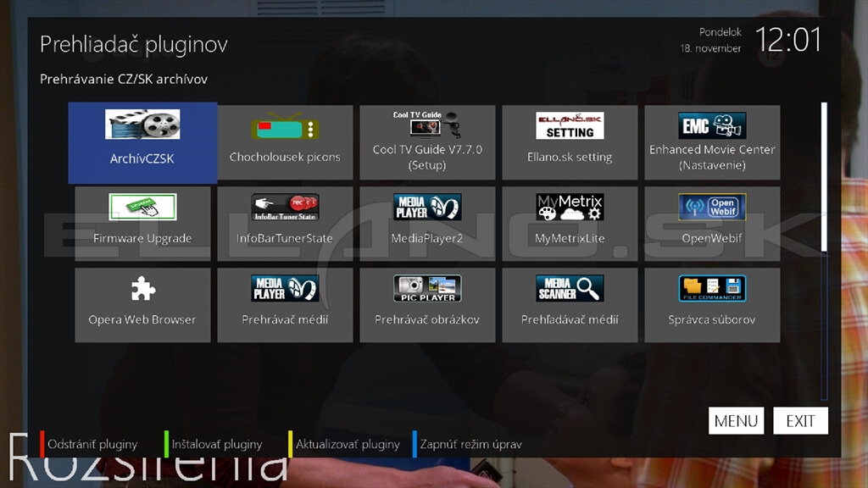Screen dimensions: 868x488
Task: Start the Firmware Upgrade plugin
Action: tap(142, 224)
